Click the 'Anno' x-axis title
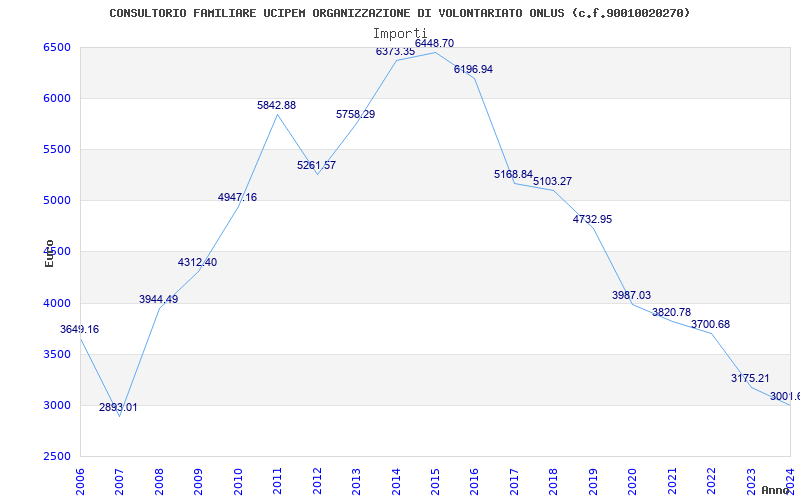The width and height of the screenshot is (800, 500). tap(775, 490)
